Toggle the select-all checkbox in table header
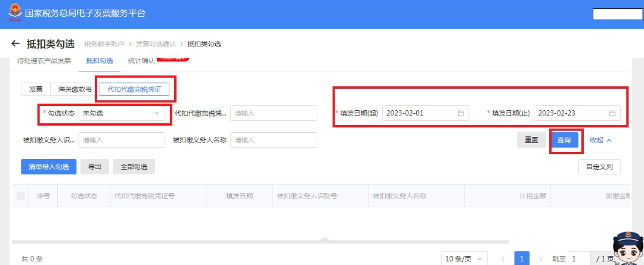Image resolution: width=644 pixels, height=265 pixels. pos(20,196)
